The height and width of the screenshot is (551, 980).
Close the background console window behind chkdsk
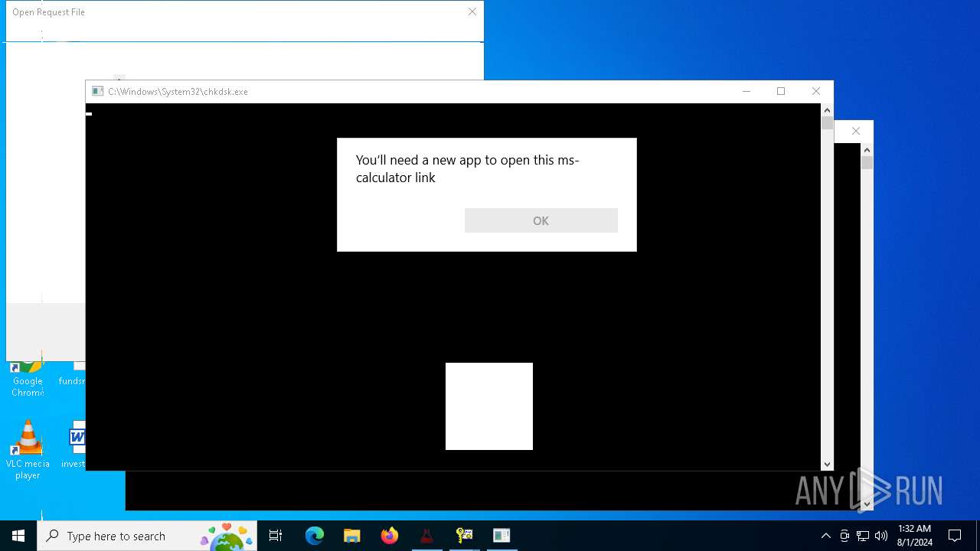856,131
